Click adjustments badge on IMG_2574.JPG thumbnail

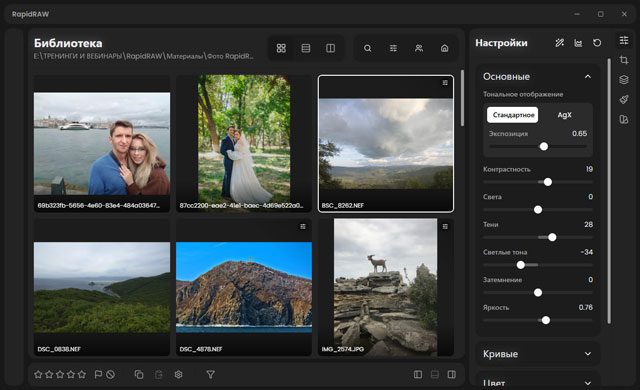coord(445,226)
